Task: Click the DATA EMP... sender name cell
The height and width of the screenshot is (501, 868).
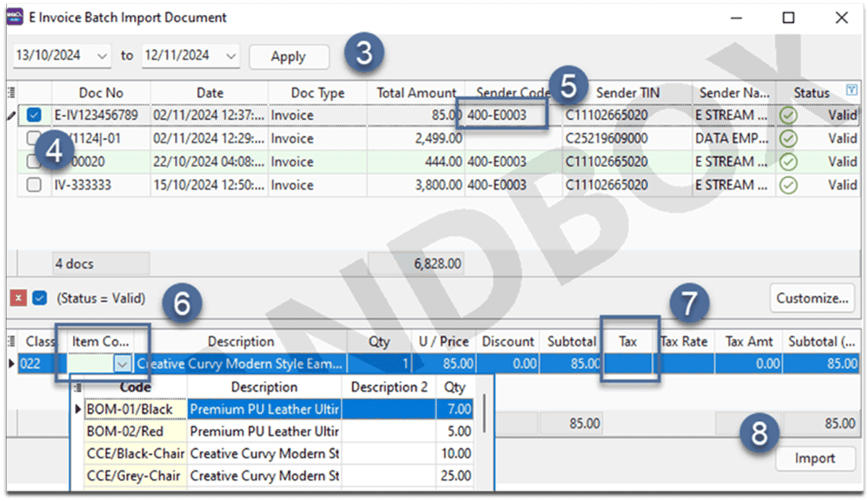Action: (734, 139)
